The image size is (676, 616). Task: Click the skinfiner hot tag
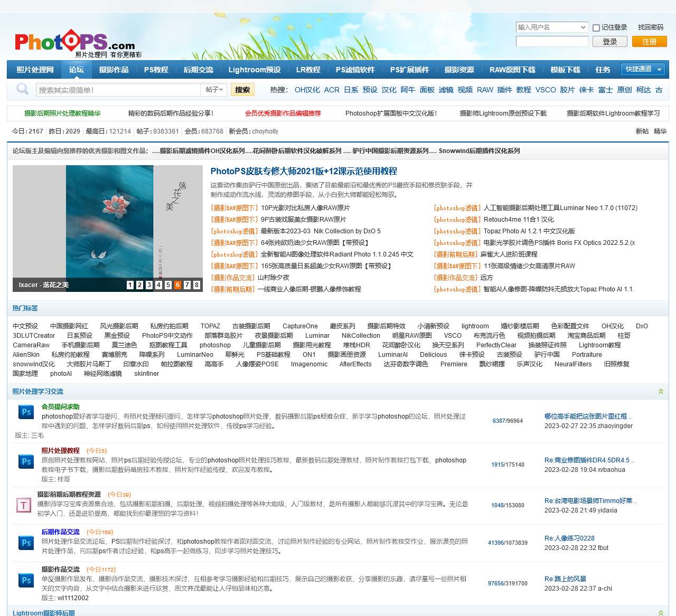(x=146, y=374)
